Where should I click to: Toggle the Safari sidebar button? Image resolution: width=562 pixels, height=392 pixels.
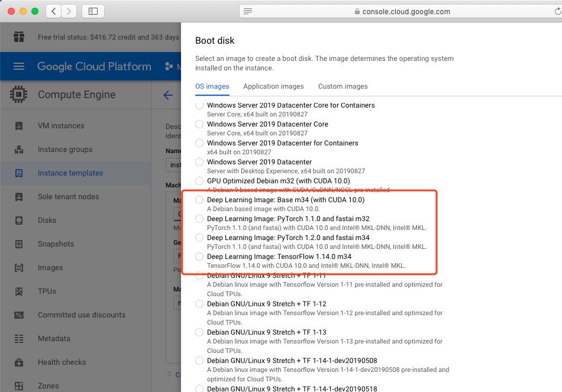coord(93,11)
